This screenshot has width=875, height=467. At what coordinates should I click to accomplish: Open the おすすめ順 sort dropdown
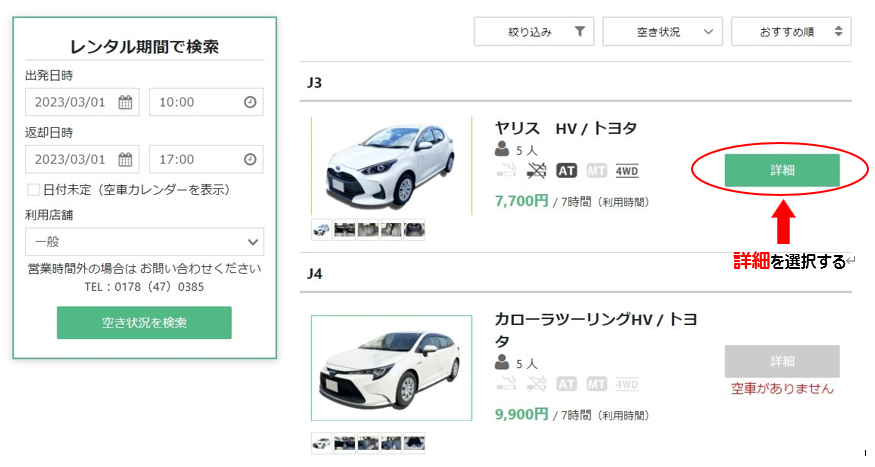pyautogui.click(x=791, y=32)
